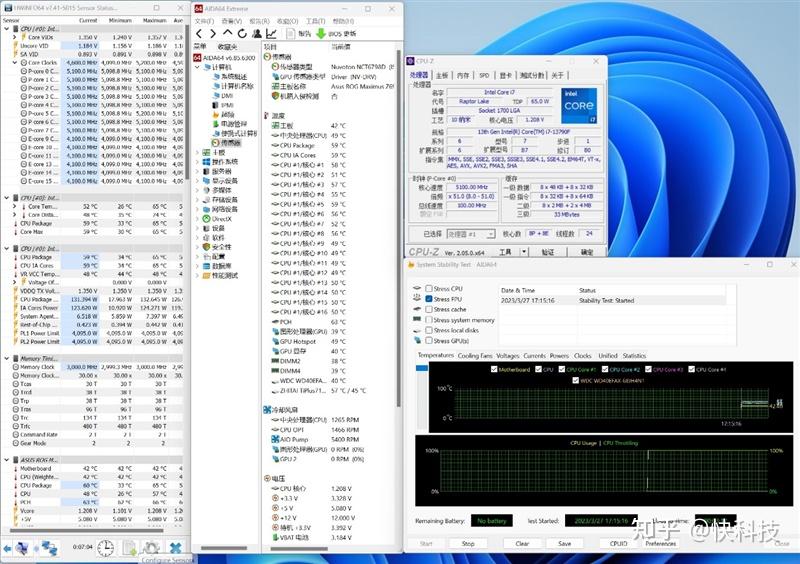Click Stop button in stability test
Image resolution: width=800 pixels, height=564 pixels.
(x=468, y=544)
